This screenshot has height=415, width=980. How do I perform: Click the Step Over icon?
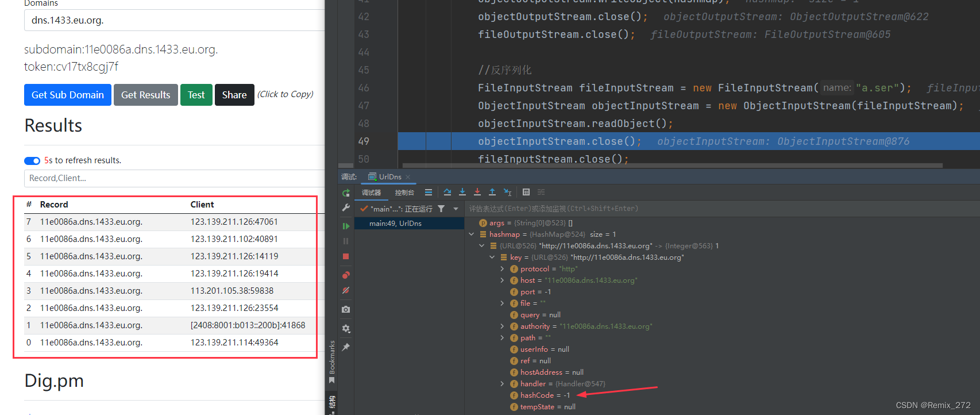pos(447,193)
